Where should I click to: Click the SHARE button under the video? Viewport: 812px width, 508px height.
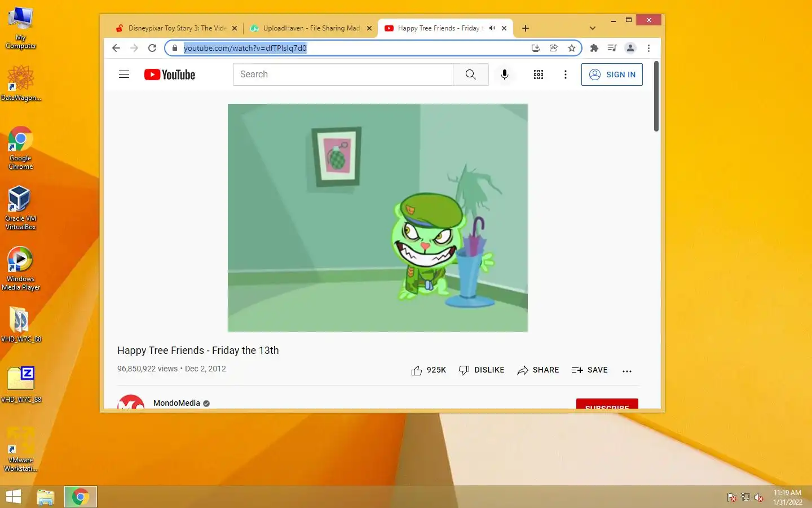pos(538,370)
